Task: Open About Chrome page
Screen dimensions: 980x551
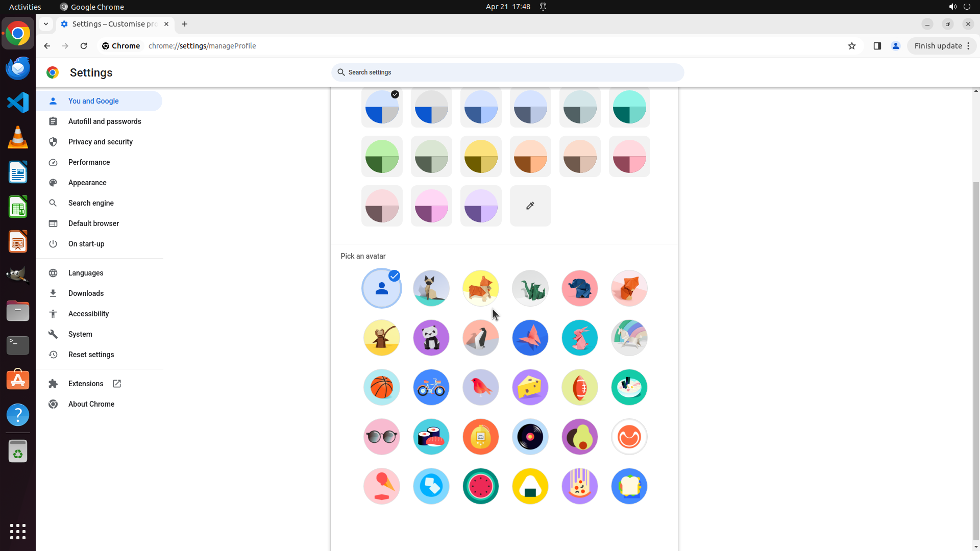Action: tap(91, 404)
